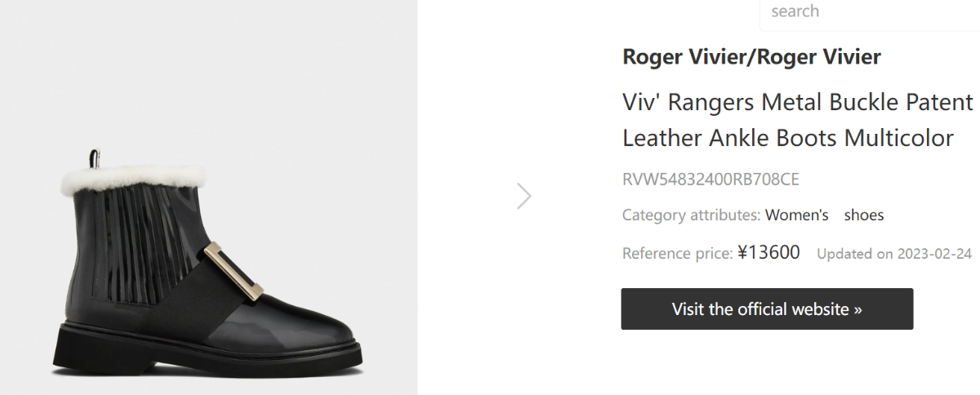Click the Category attributes label
This screenshot has width=980, height=395.
[x=690, y=215]
